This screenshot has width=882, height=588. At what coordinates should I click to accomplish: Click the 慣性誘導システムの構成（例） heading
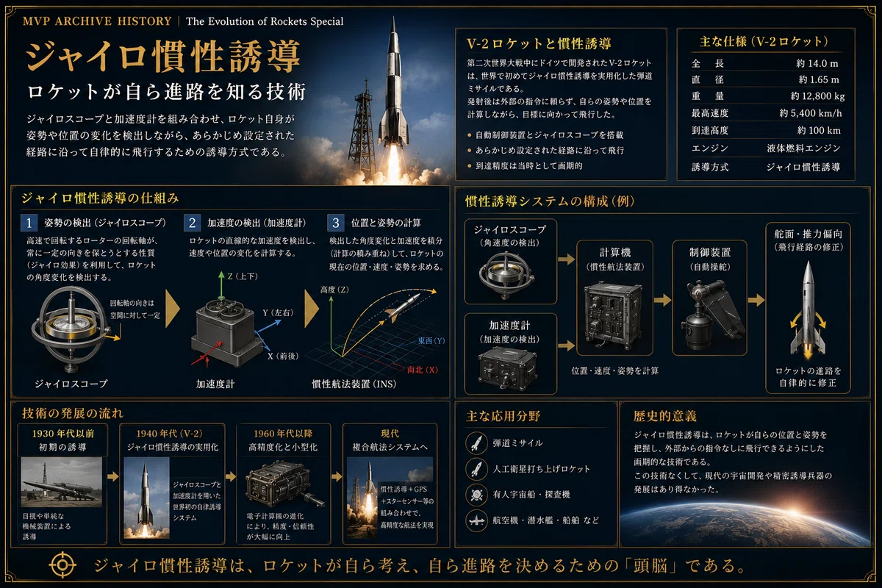pyautogui.click(x=550, y=200)
